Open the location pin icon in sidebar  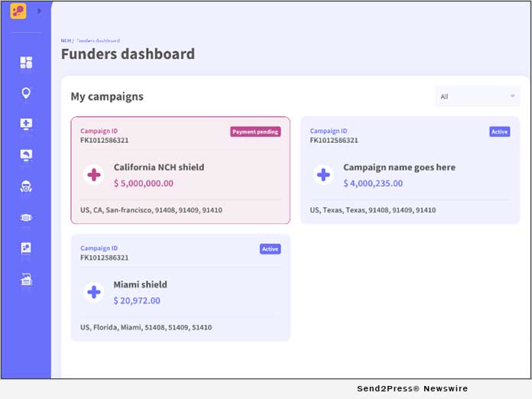(x=26, y=93)
